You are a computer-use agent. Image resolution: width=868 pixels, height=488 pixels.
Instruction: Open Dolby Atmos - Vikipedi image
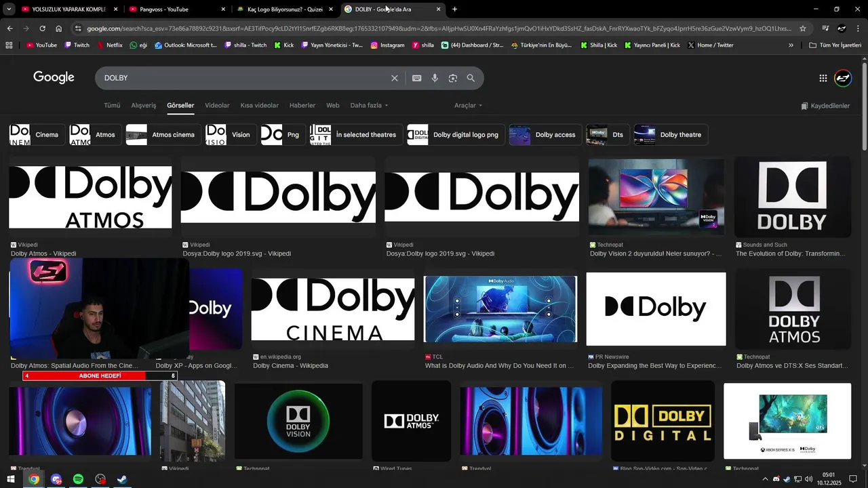90,197
